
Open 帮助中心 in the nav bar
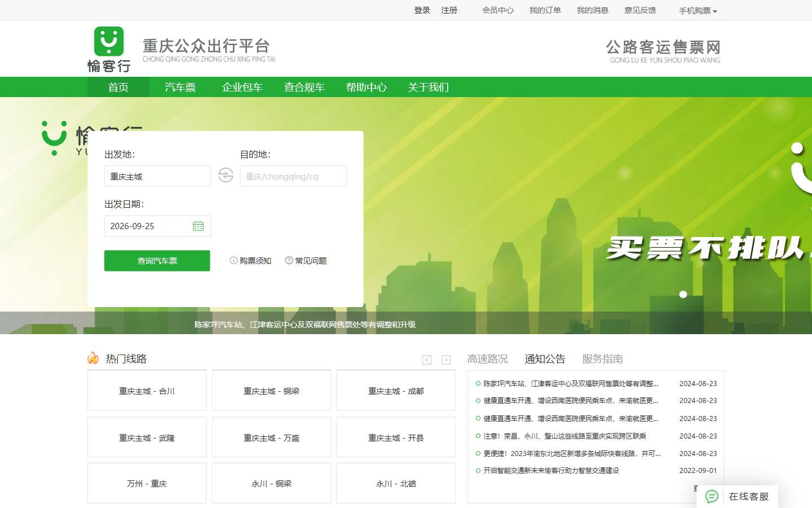367,87
